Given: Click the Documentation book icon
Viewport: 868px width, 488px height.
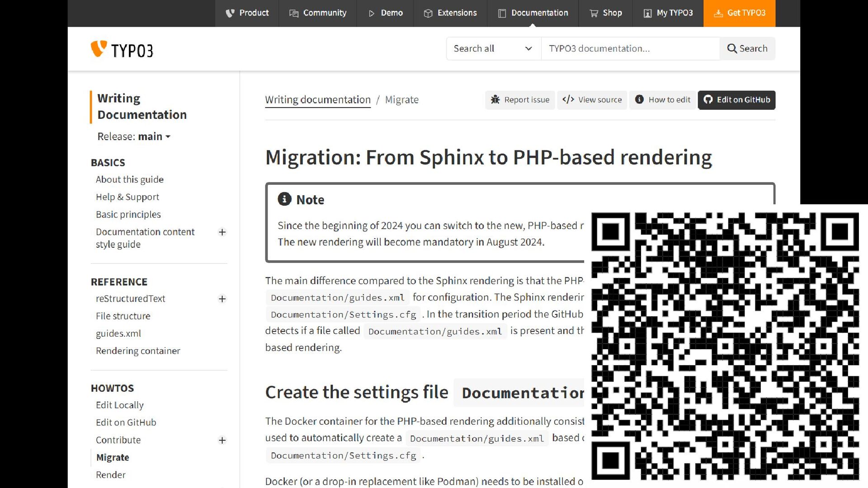Looking at the screenshot, I should point(502,13).
